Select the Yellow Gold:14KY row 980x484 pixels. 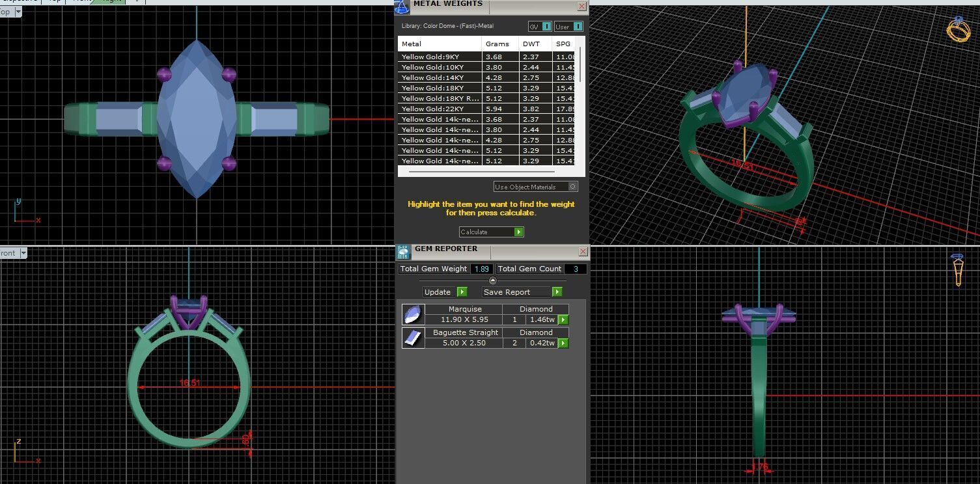pyautogui.click(x=486, y=77)
